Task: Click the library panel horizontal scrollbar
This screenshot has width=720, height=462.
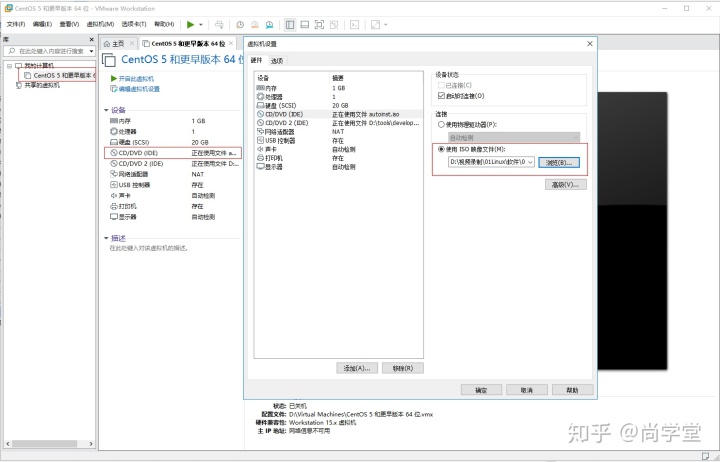Action: (x=45, y=444)
